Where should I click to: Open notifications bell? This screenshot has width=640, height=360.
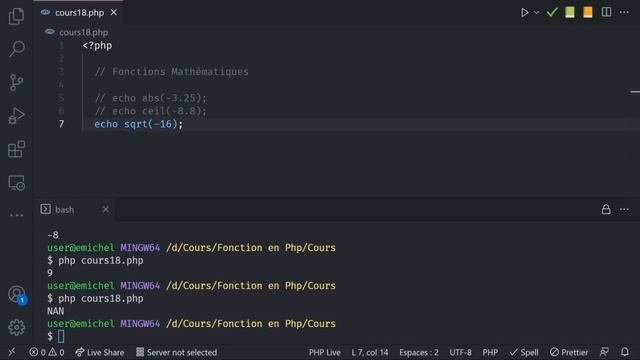coord(624,352)
